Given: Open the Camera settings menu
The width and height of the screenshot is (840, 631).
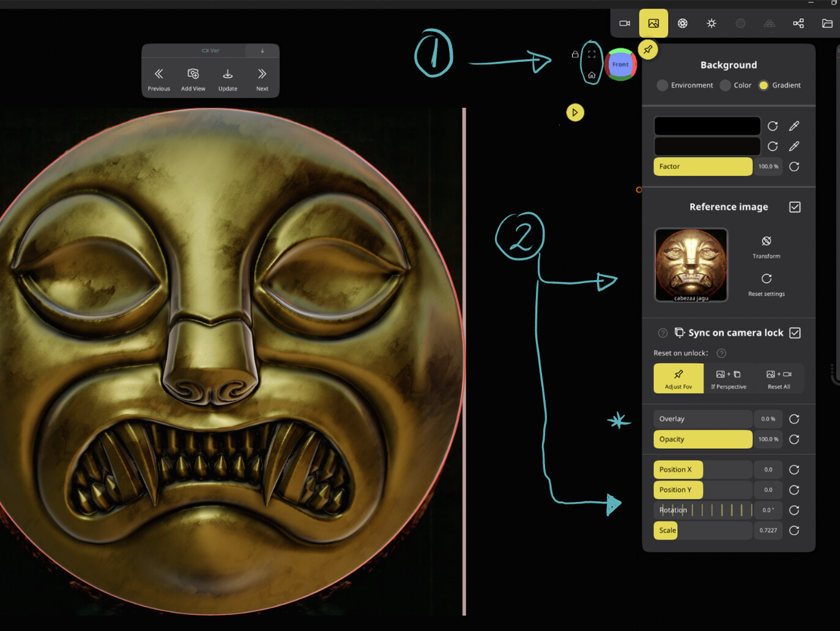Looking at the screenshot, I should (625, 23).
